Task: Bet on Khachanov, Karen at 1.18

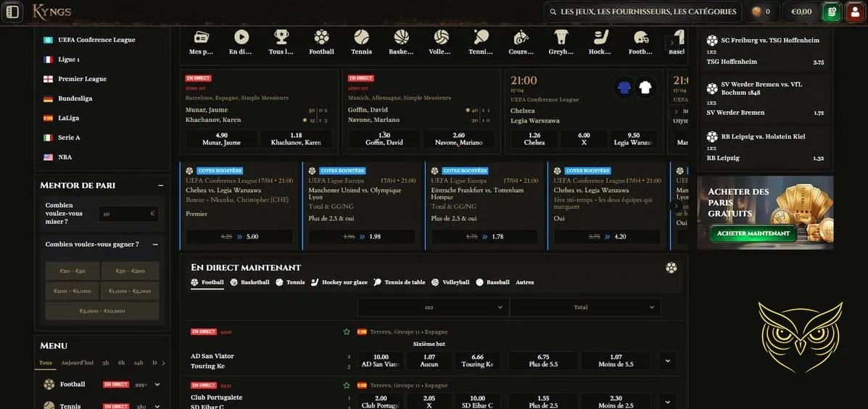Action: 296,139
